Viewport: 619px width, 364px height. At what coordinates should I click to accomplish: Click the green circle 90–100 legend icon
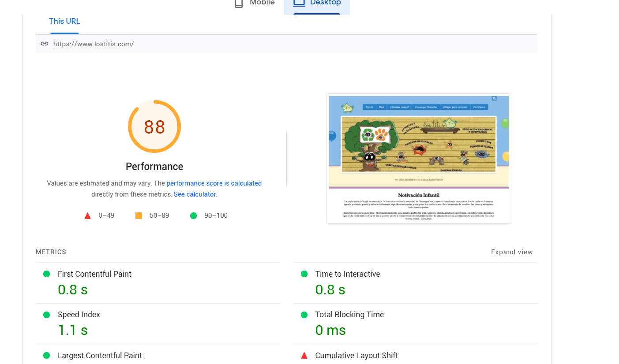[x=193, y=215]
